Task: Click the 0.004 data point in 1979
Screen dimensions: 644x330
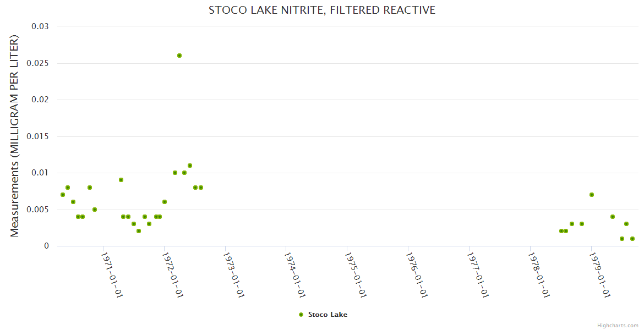Action: click(613, 217)
